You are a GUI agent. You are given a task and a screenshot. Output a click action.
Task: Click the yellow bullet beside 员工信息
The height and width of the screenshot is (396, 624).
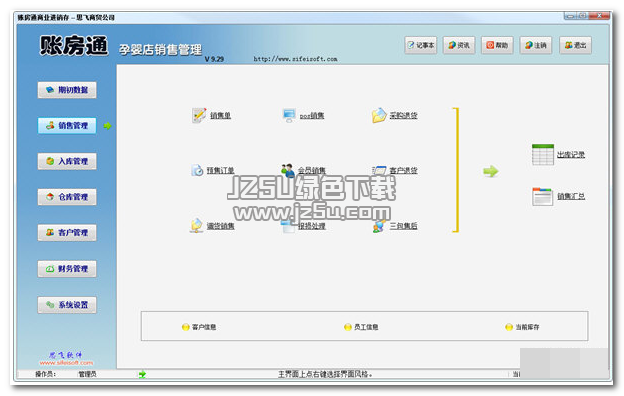click(347, 327)
